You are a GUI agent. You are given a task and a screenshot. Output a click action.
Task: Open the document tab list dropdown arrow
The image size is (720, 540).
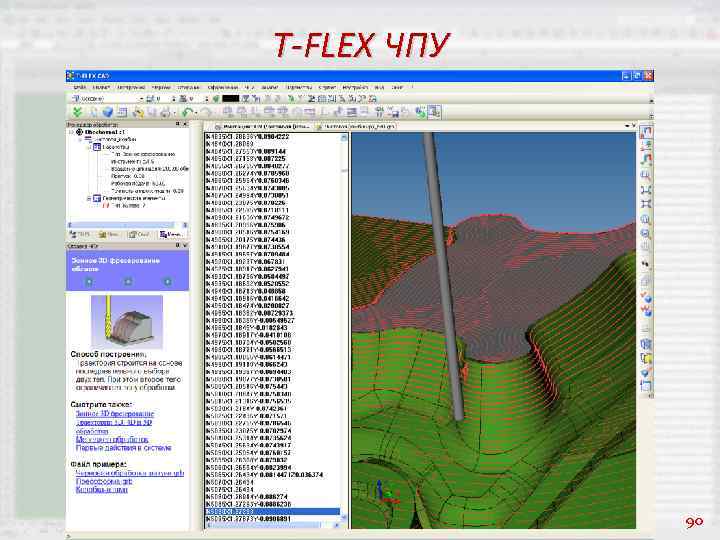tap(627, 126)
